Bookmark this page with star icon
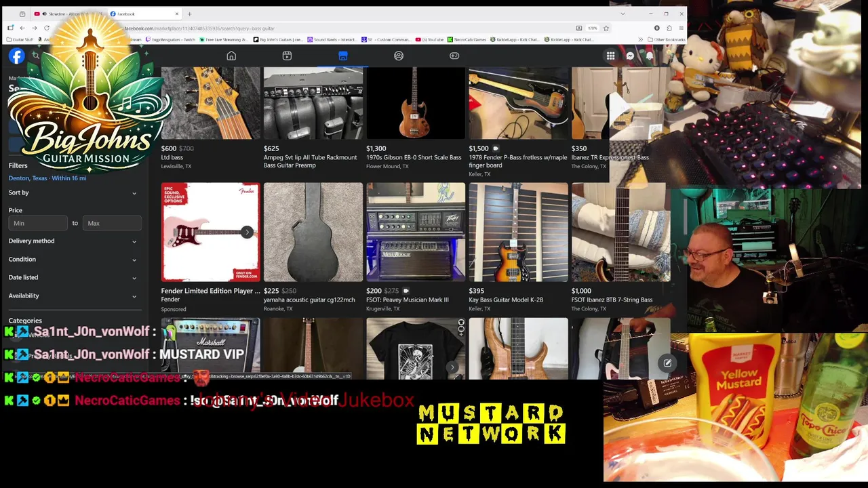This screenshot has width=868, height=488. pyautogui.click(x=606, y=28)
